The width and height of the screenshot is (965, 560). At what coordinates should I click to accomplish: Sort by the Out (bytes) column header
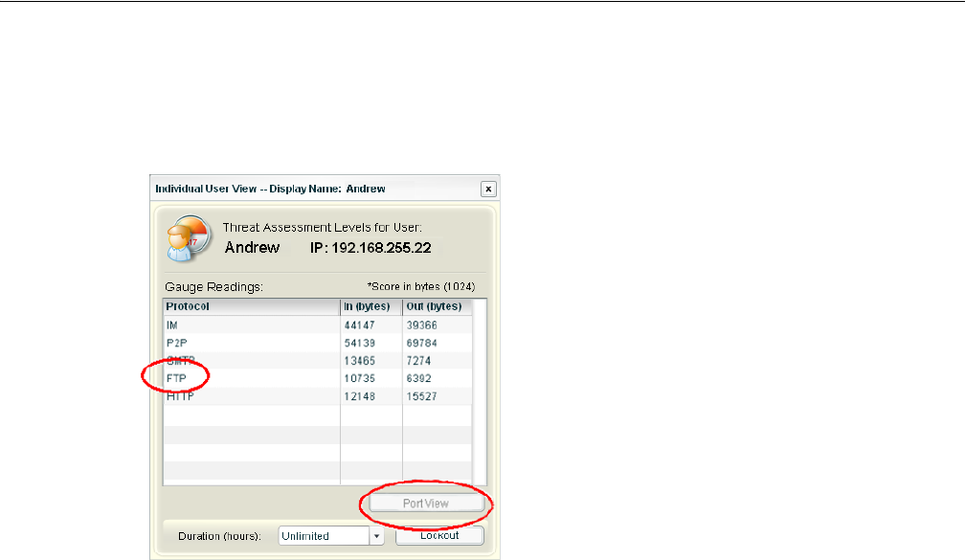click(x=437, y=307)
